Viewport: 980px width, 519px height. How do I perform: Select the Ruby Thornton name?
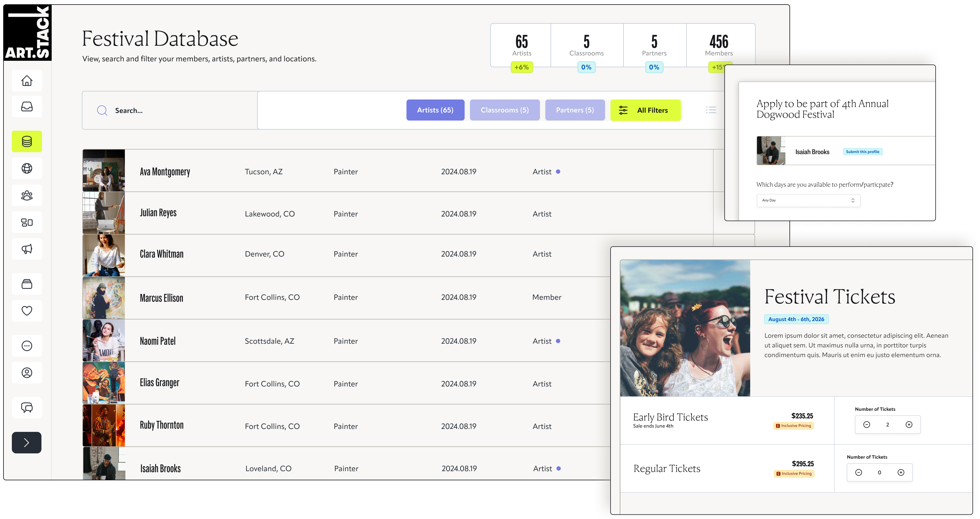[x=162, y=425]
